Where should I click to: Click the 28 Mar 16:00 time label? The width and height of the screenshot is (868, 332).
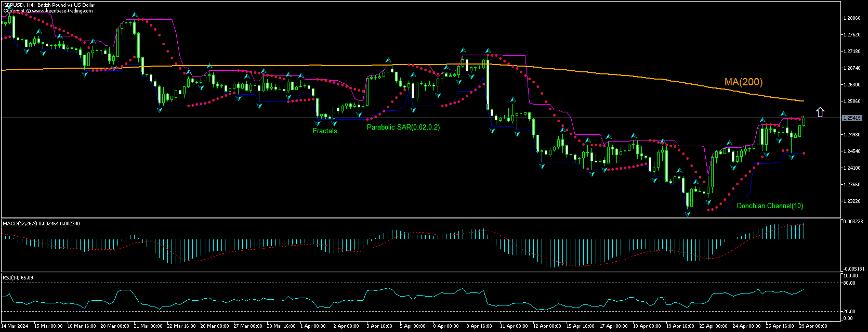[281, 326]
